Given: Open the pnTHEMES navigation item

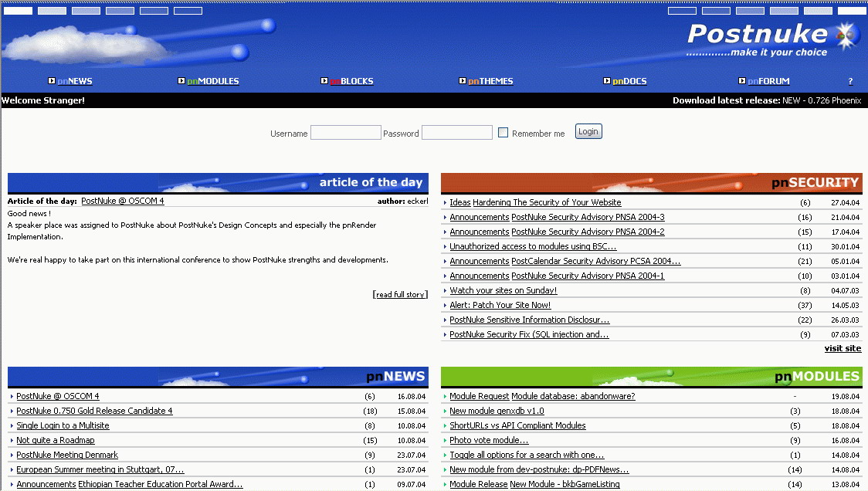Looking at the screenshot, I should (490, 81).
